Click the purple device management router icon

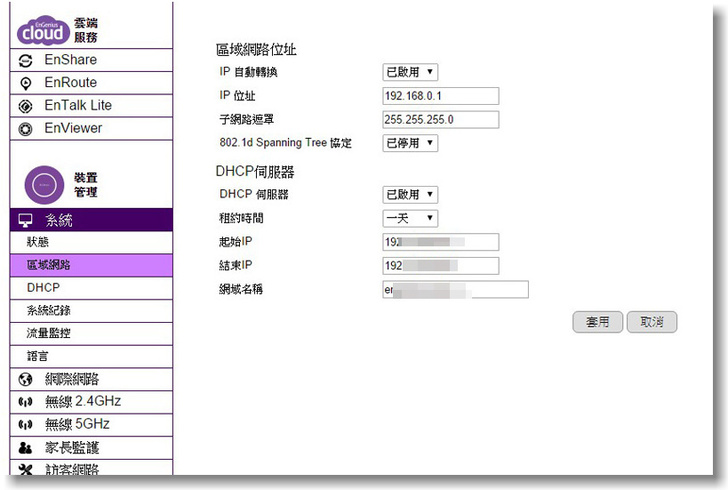44,185
